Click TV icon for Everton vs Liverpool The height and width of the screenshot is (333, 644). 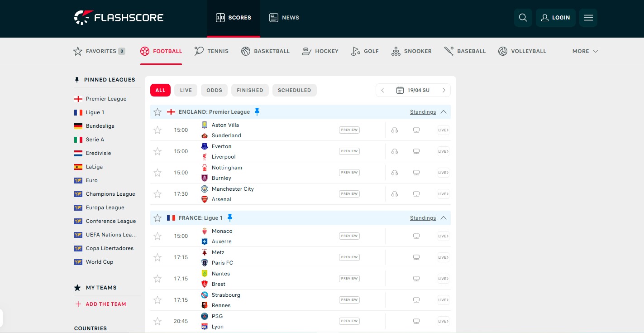pos(416,151)
